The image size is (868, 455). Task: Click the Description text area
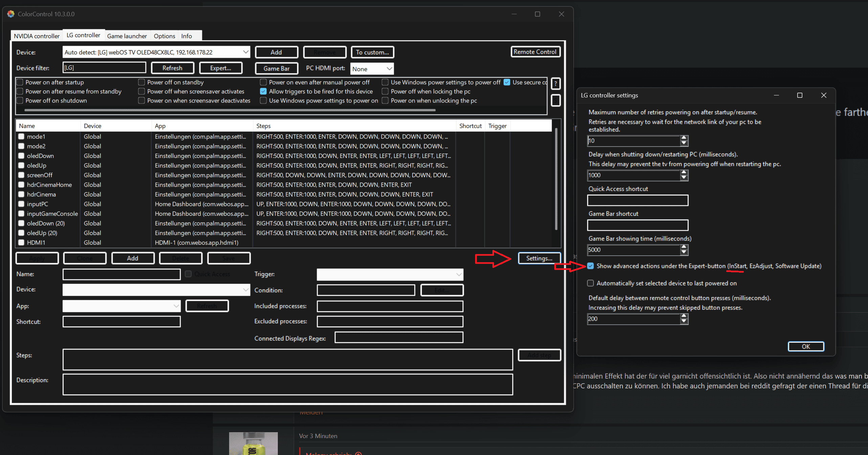click(288, 384)
